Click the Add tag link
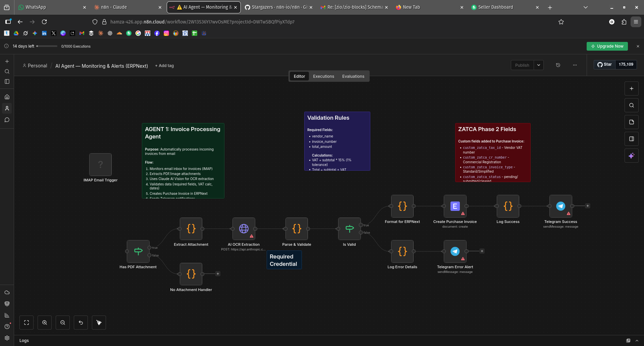This screenshot has width=644, height=346. click(x=164, y=66)
